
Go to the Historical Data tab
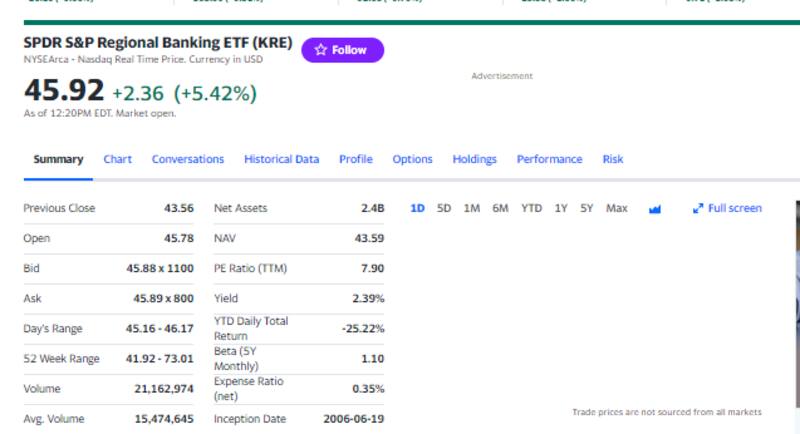pos(281,159)
